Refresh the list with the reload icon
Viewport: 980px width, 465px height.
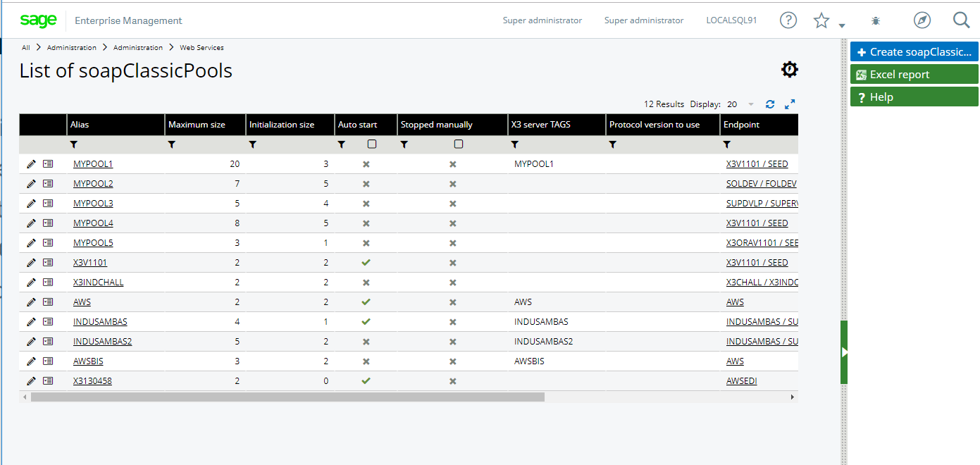770,104
